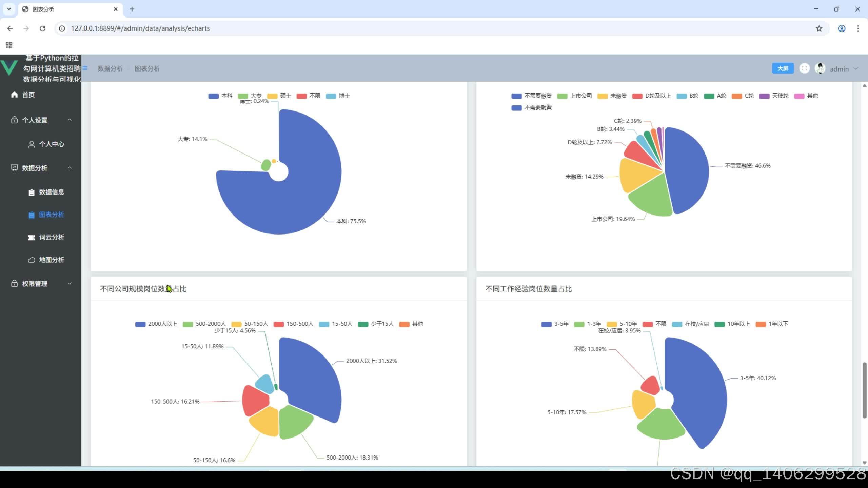Viewport: 868px width, 488px height.
Task: Open the admin user dropdown
Action: click(844, 69)
